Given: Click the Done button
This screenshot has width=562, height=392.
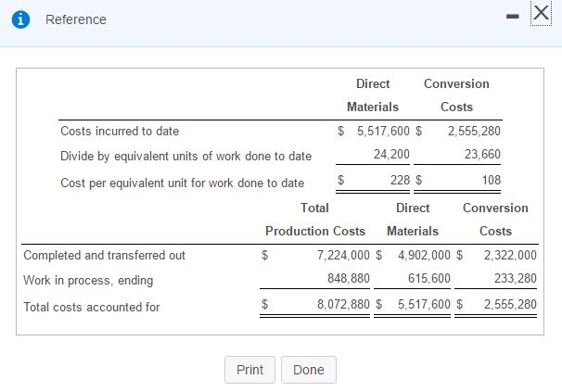Looking at the screenshot, I should (308, 370).
